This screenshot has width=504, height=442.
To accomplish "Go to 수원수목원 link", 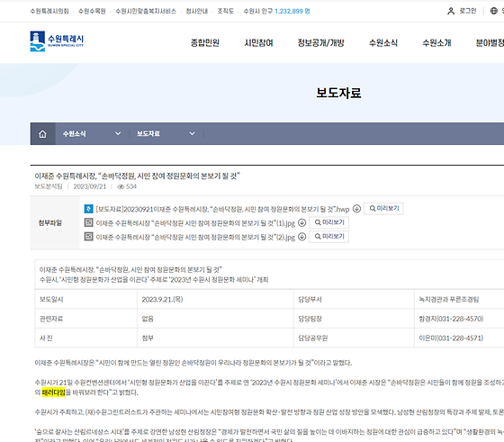I will (x=92, y=11).
